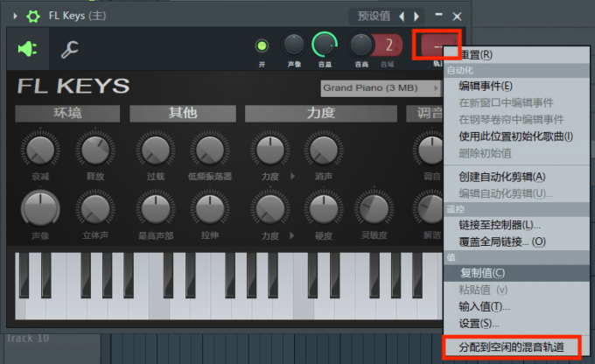Select the previous preset arrow
The image size is (595, 364).
click(402, 16)
